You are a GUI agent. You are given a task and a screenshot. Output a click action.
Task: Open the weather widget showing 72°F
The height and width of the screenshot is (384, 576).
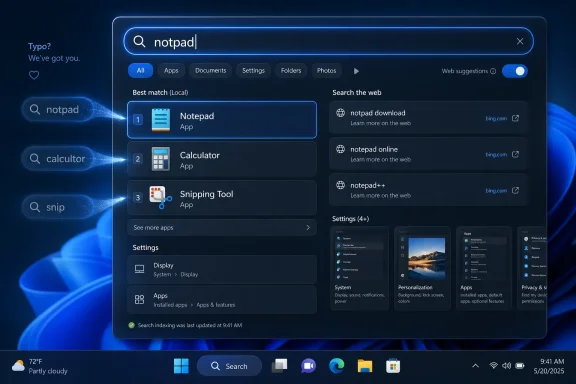click(x=40, y=366)
